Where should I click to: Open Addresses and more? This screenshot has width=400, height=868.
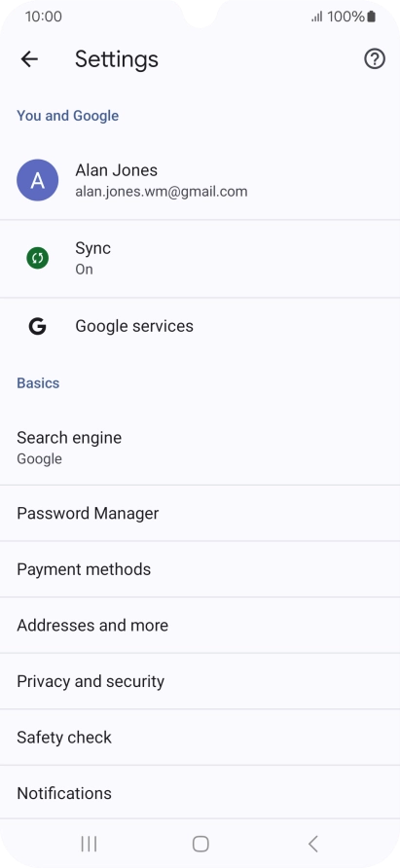coord(200,625)
